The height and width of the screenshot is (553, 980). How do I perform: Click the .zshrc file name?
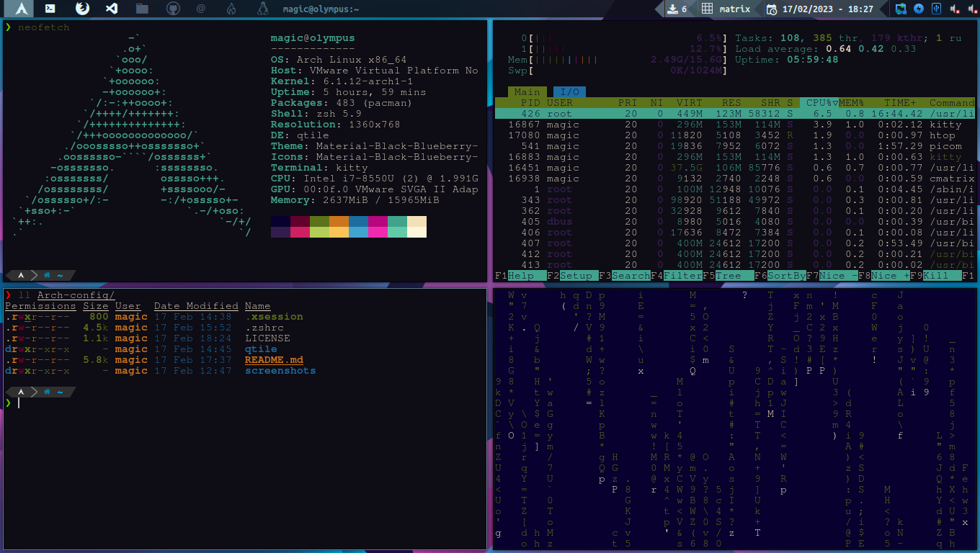pos(264,328)
